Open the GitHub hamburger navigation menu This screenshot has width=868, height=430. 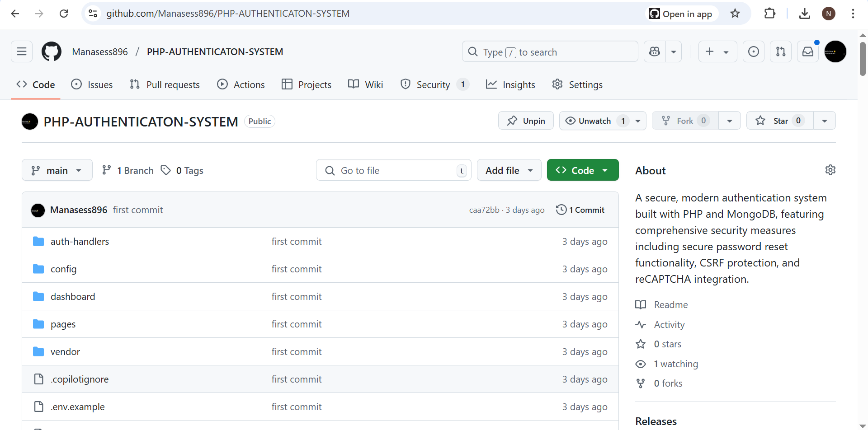(x=22, y=51)
